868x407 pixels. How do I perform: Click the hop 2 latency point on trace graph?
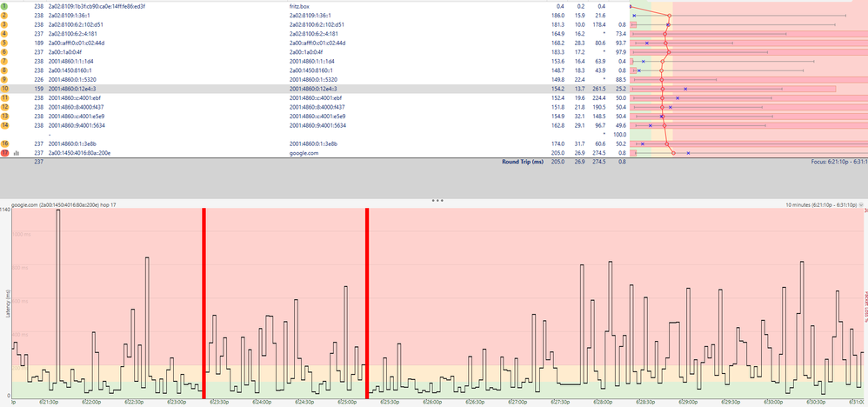[670, 16]
